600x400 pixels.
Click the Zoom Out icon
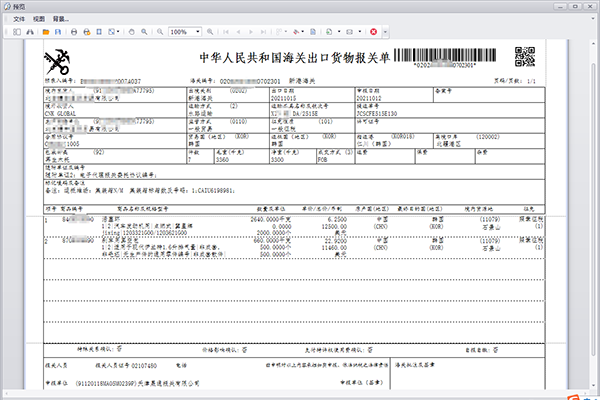[160, 32]
